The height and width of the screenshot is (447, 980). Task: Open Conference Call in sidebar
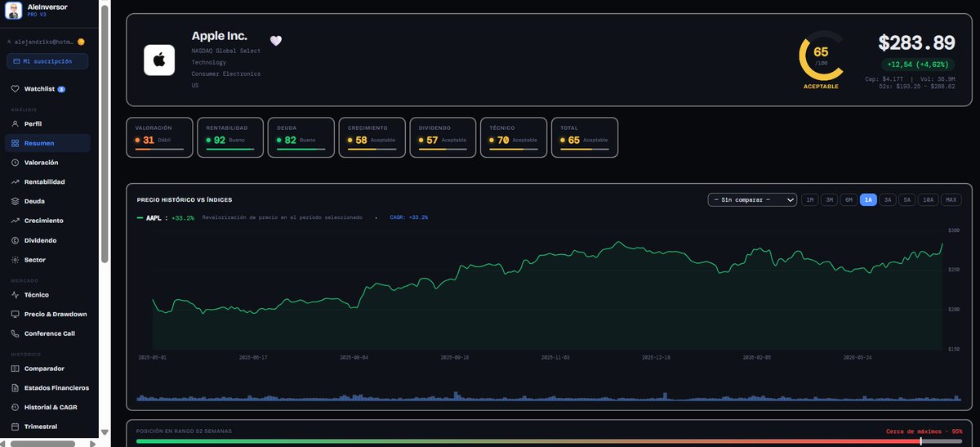49,333
